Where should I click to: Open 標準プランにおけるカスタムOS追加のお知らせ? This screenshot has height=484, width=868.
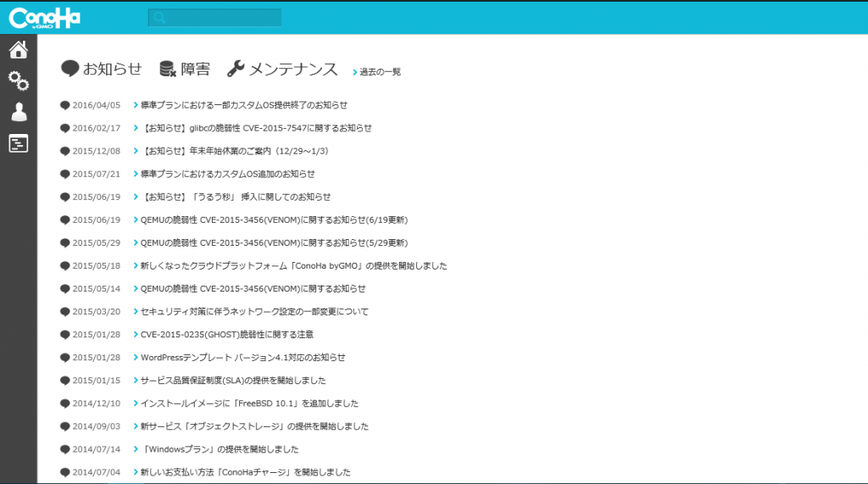click(227, 174)
